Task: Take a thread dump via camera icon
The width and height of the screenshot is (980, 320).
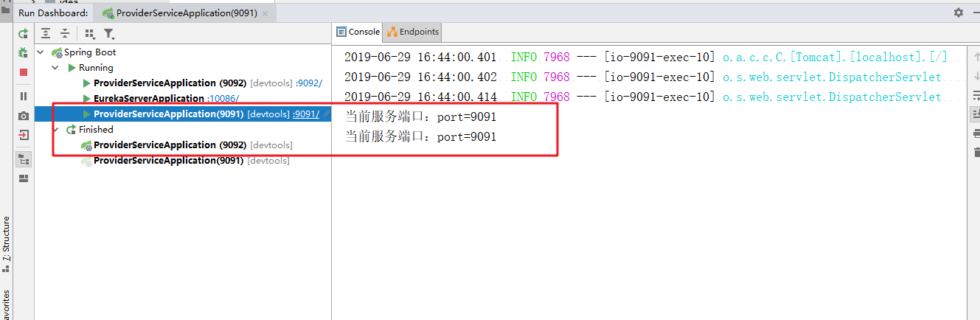Action: click(24, 116)
